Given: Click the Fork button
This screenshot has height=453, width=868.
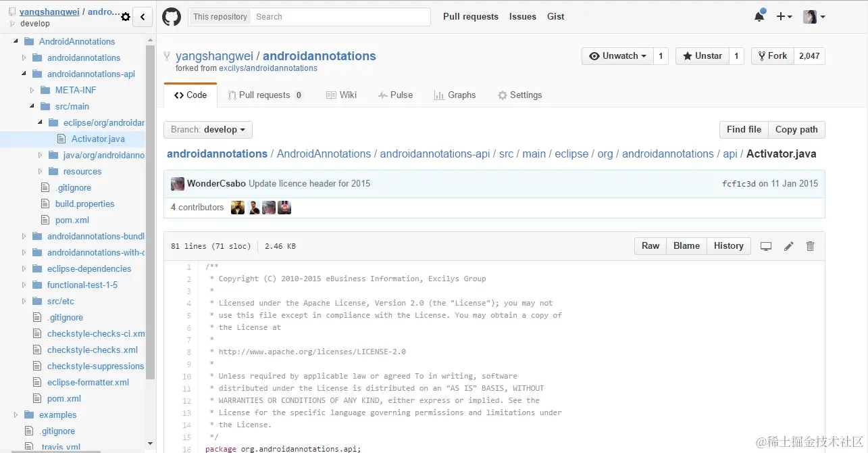Looking at the screenshot, I should click(772, 56).
